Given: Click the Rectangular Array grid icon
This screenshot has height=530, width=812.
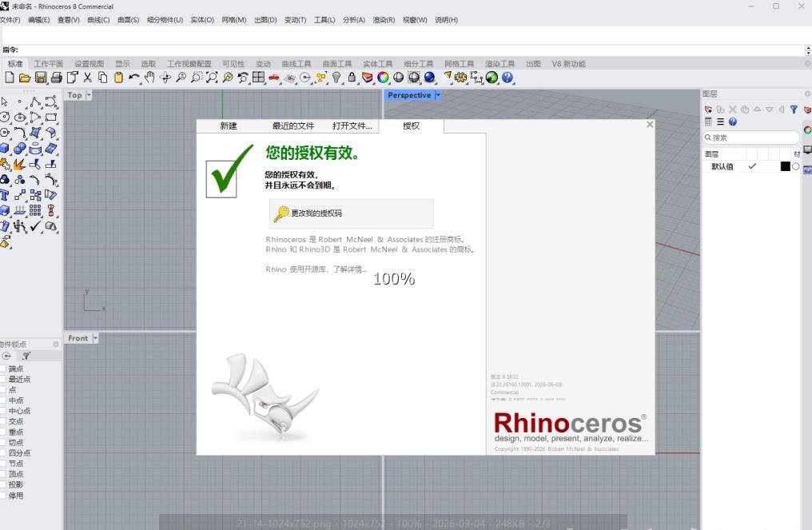Looking at the screenshot, I should (x=35, y=210).
